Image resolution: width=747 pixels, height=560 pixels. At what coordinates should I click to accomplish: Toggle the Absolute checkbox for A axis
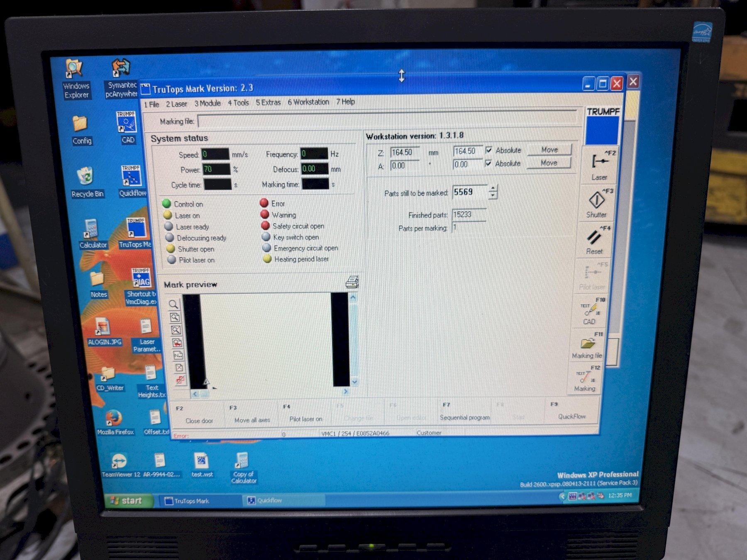coord(489,163)
